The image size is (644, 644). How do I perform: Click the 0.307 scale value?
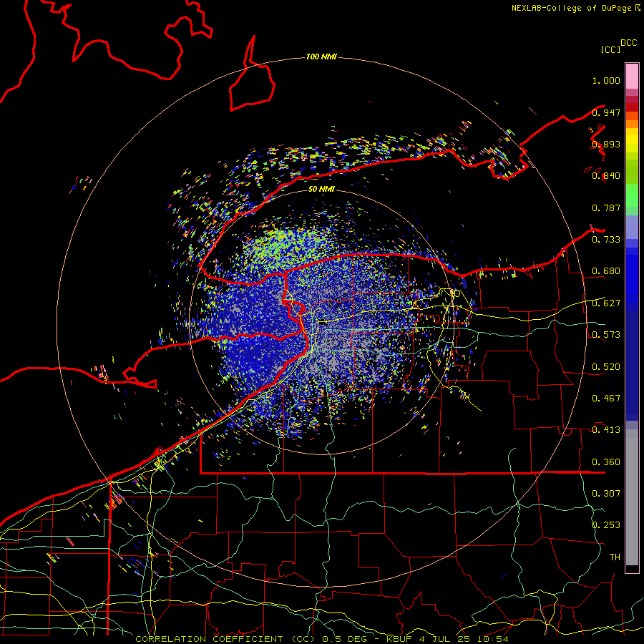(x=606, y=494)
